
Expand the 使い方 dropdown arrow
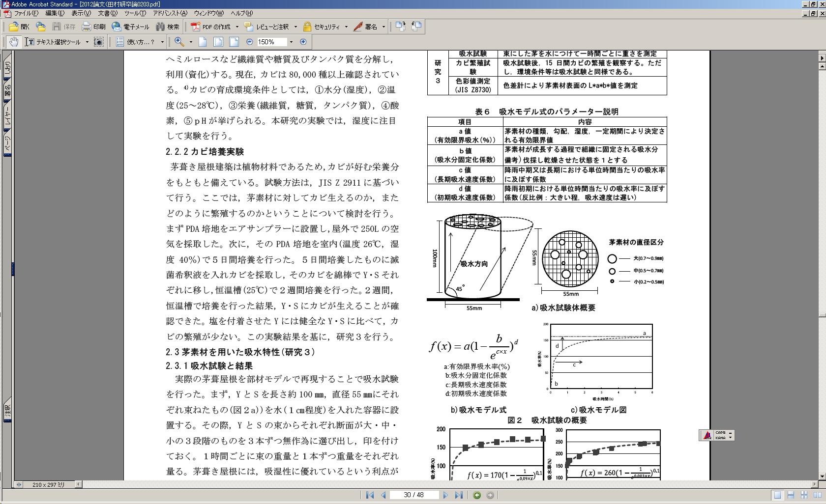tap(162, 42)
